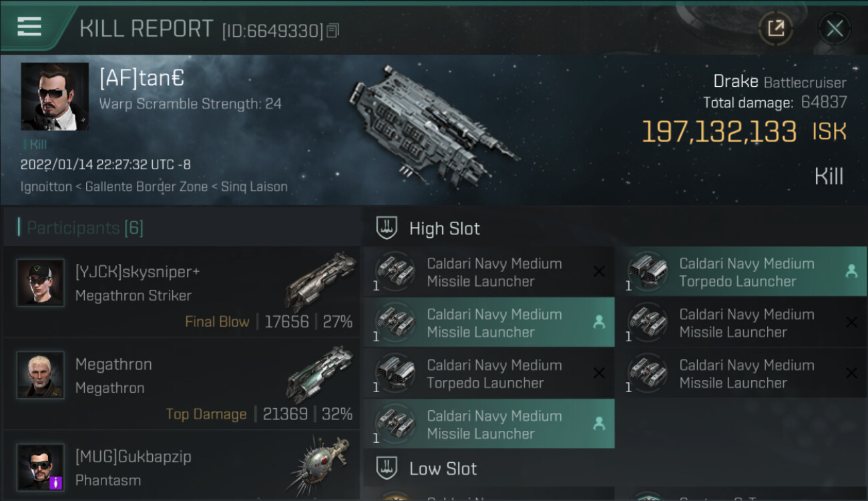This screenshot has width=868, height=501.
Task: Open the Participants [6] tab
Action: coord(85,228)
